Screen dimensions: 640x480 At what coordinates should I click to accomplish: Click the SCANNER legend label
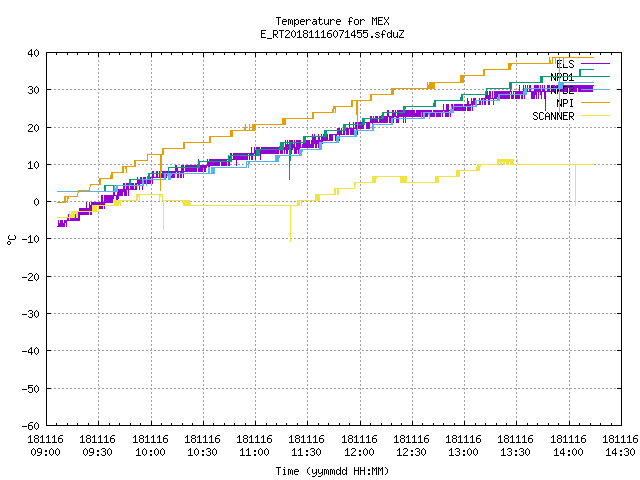click(x=553, y=116)
